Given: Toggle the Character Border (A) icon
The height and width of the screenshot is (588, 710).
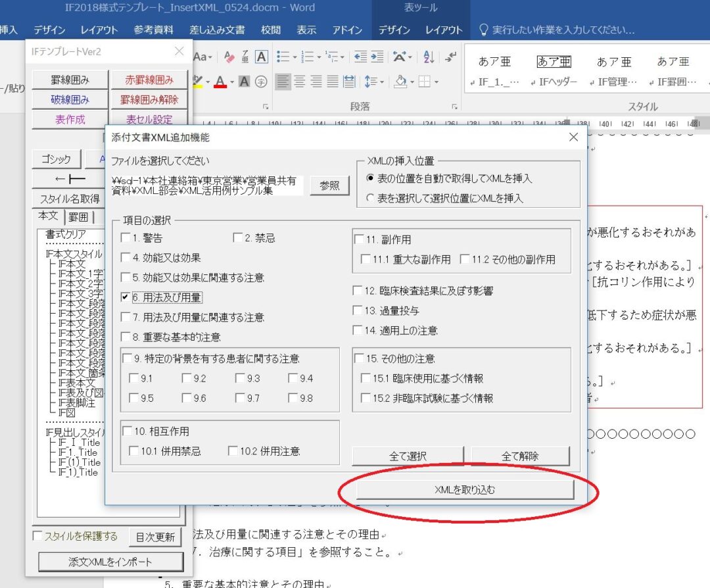Looking at the screenshot, I should [x=261, y=57].
